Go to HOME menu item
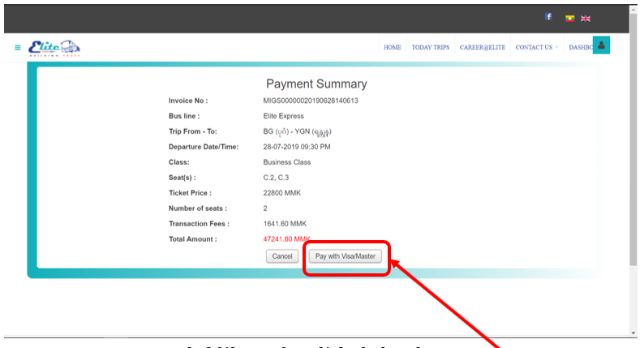 click(393, 48)
